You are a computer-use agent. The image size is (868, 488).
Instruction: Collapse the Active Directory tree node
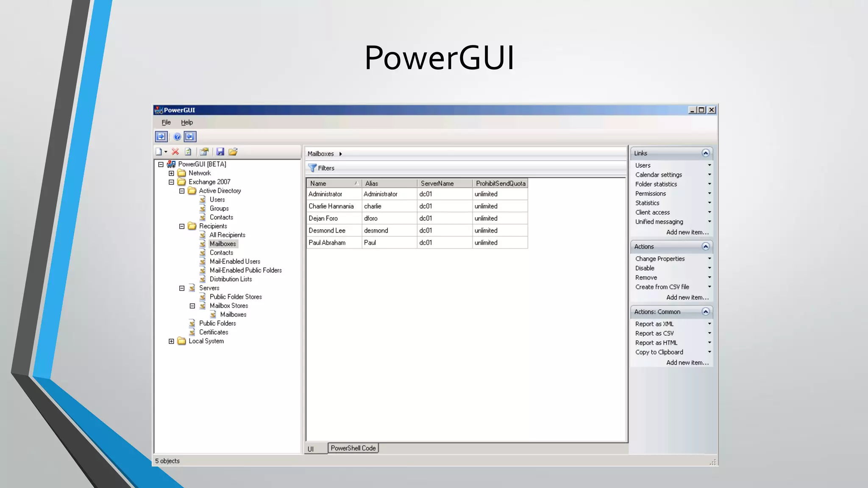tap(182, 191)
